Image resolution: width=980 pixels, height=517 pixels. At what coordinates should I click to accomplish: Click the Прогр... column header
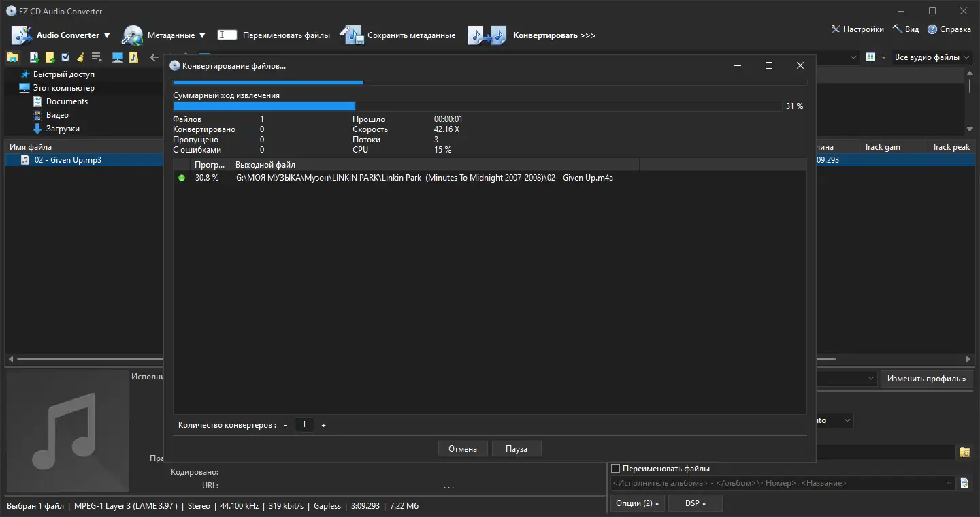coord(210,165)
